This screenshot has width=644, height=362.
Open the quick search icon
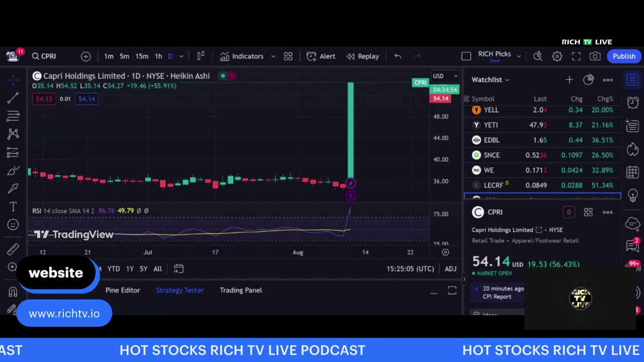point(538,56)
